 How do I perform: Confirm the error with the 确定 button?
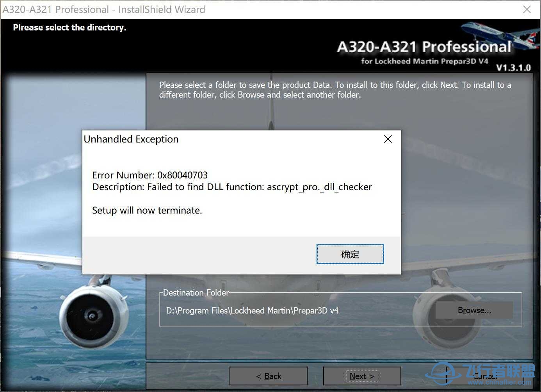350,254
